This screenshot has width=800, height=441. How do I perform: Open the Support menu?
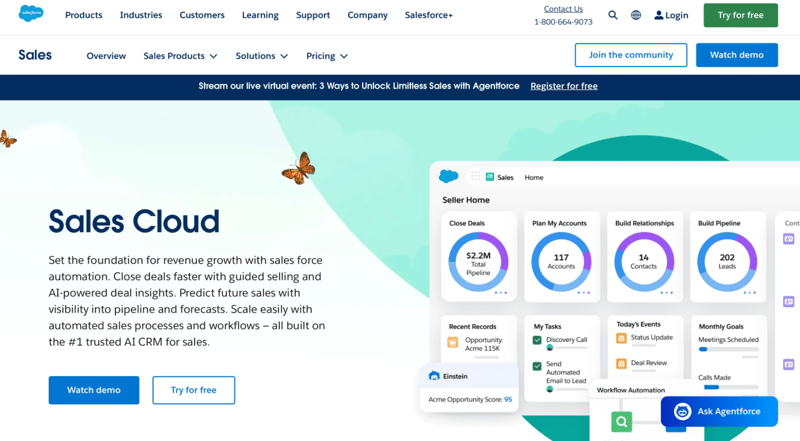pyautogui.click(x=313, y=15)
